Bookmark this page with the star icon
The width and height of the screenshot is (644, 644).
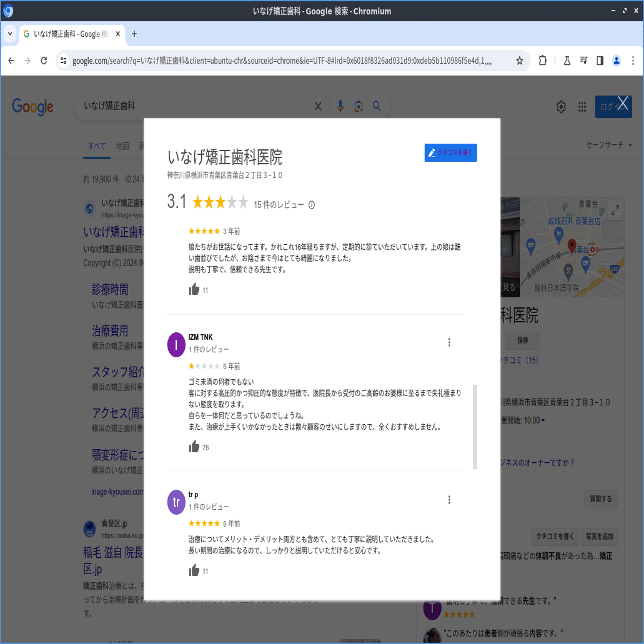[520, 61]
